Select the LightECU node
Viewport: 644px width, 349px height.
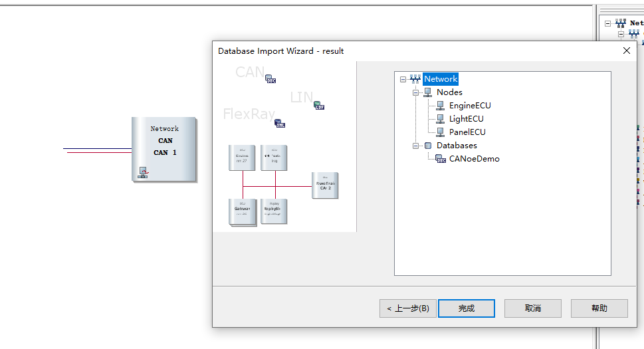[x=466, y=118]
